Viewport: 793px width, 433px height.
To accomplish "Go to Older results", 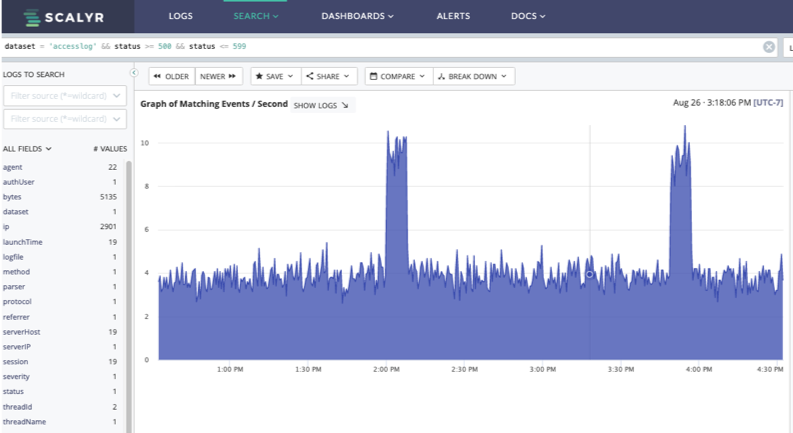I will (170, 76).
